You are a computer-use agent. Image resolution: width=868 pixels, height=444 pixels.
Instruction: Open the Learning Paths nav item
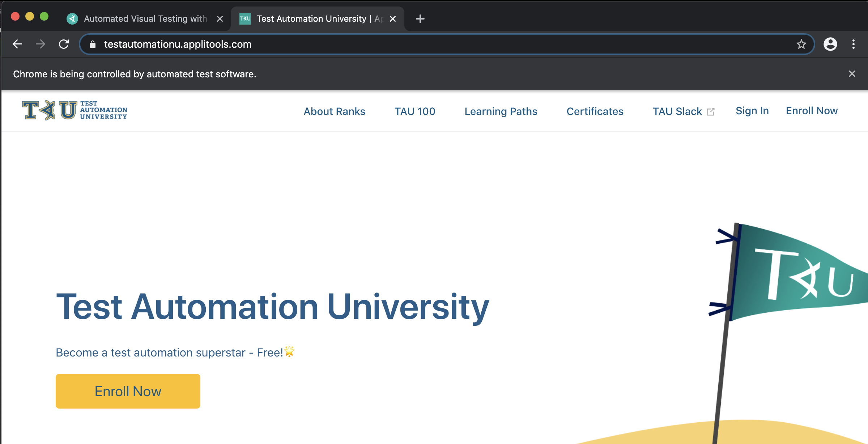point(501,111)
